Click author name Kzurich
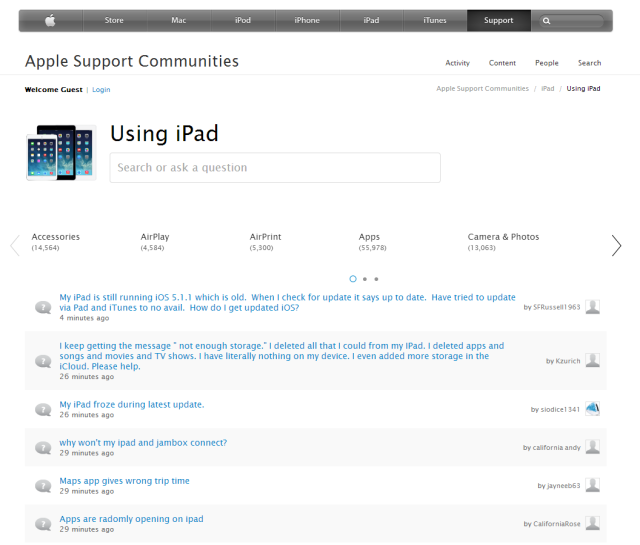 point(568,361)
